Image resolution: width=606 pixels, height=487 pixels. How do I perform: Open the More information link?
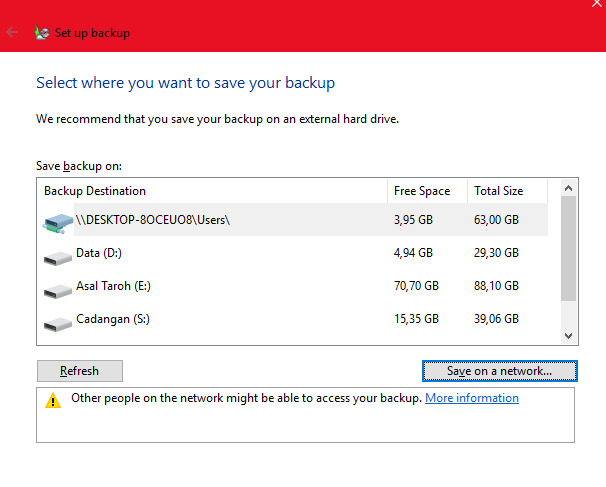[472, 398]
